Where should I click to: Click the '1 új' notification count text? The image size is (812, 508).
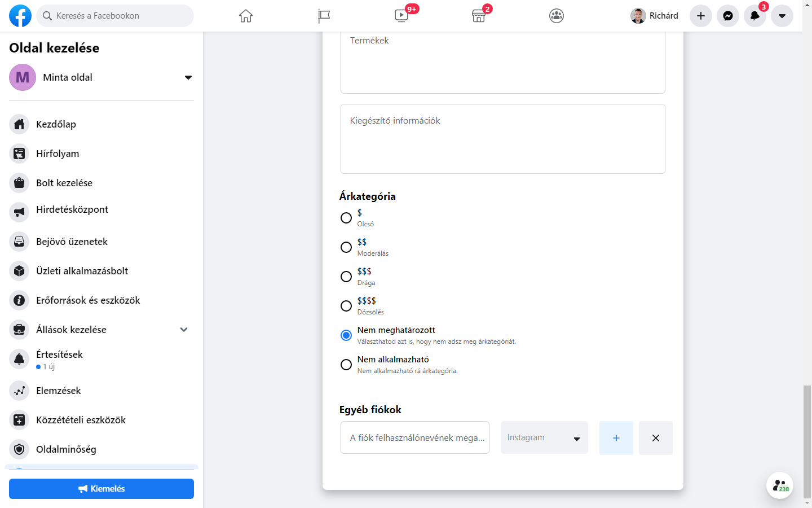click(49, 367)
